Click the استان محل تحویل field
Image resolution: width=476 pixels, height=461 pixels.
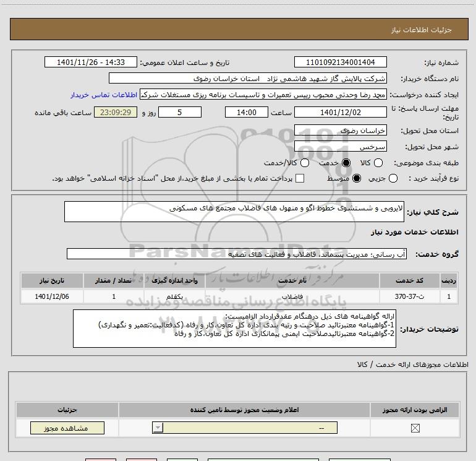[x=340, y=131]
